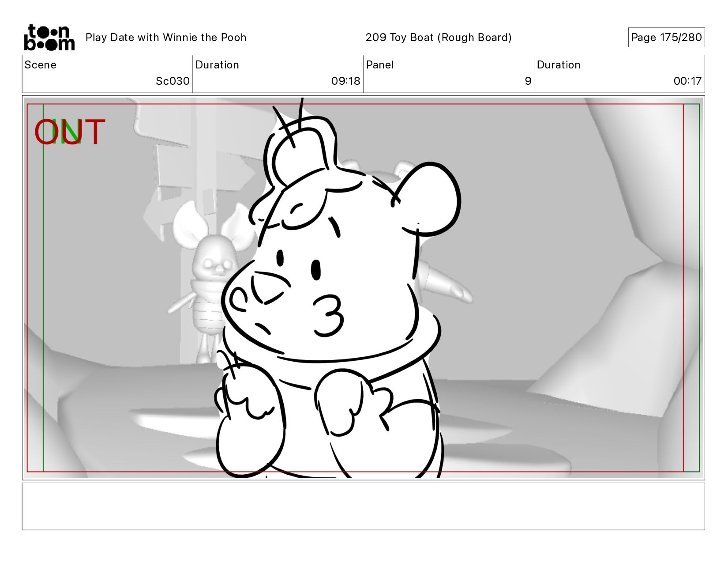The width and height of the screenshot is (728, 563).
Task: Click the Toon Boom logo
Action: click(49, 38)
